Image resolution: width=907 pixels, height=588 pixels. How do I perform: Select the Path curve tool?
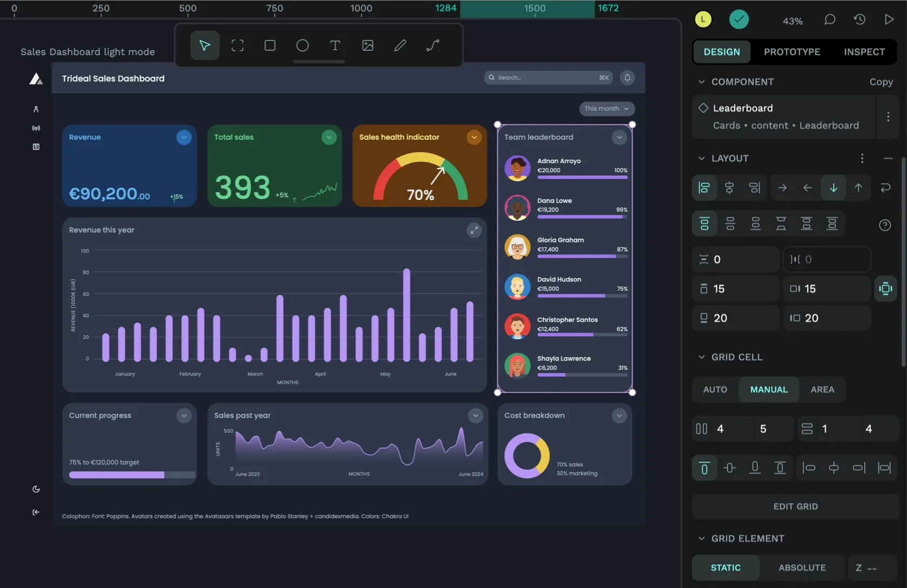point(432,45)
